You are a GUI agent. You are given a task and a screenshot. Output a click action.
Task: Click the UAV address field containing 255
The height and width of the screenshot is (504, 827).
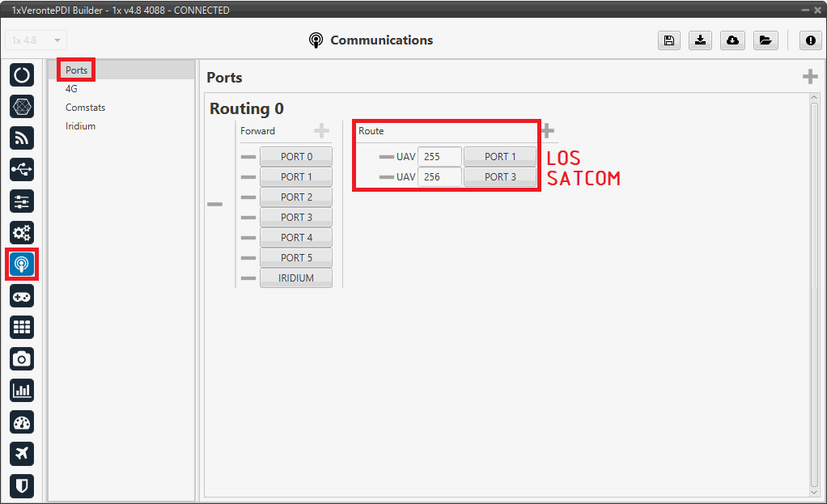[439, 156]
